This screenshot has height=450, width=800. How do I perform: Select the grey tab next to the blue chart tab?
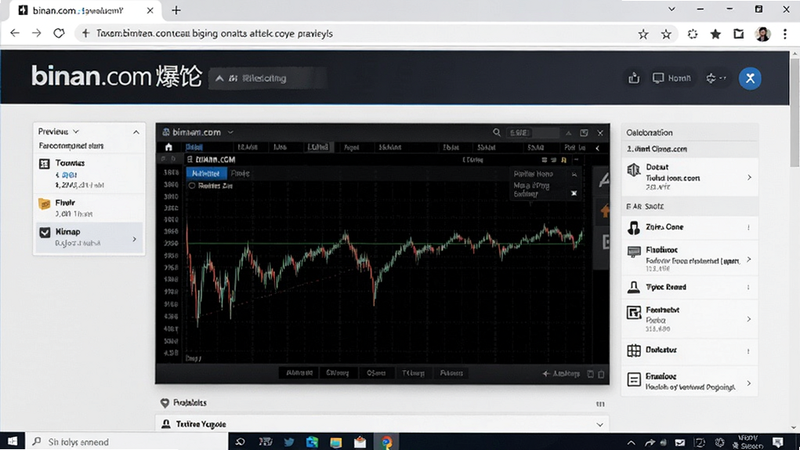[x=240, y=173]
